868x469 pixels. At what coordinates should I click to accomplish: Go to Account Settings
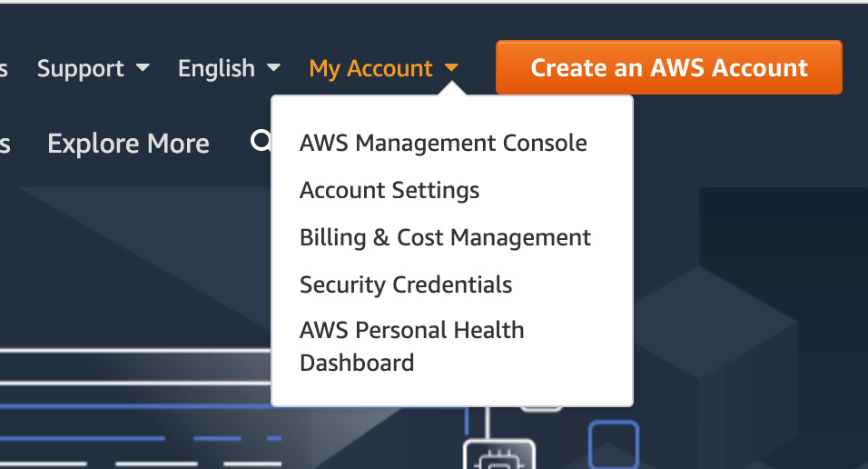pyautogui.click(x=390, y=190)
